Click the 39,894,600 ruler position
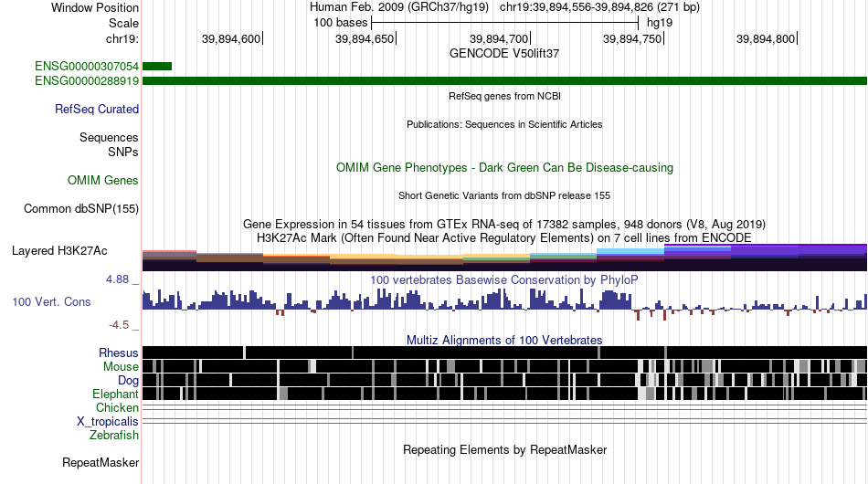 (232, 38)
